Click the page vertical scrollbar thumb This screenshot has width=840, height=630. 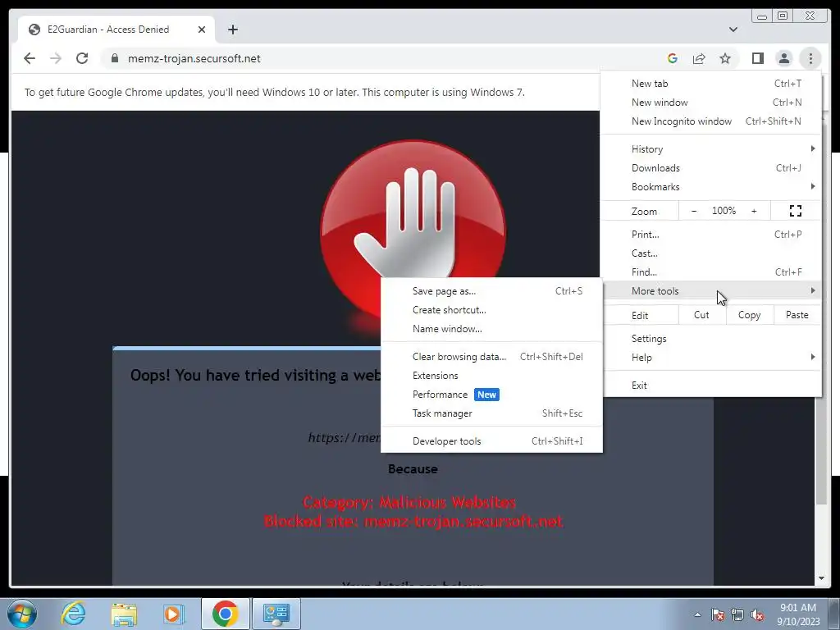coord(821,316)
